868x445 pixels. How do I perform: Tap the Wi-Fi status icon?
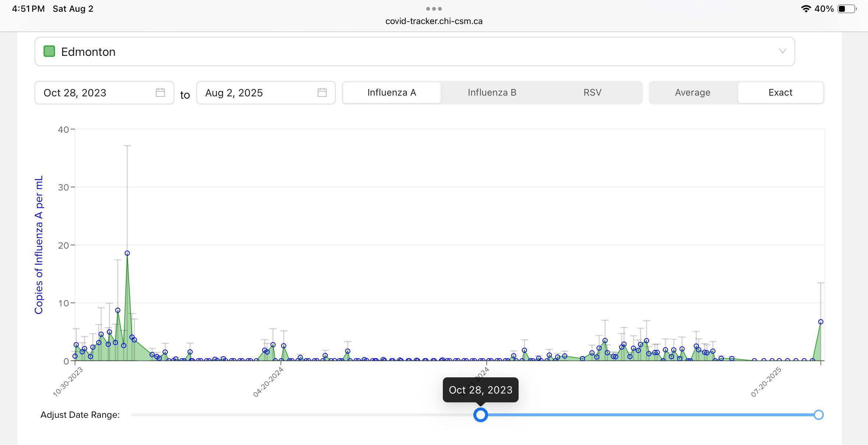(805, 9)
